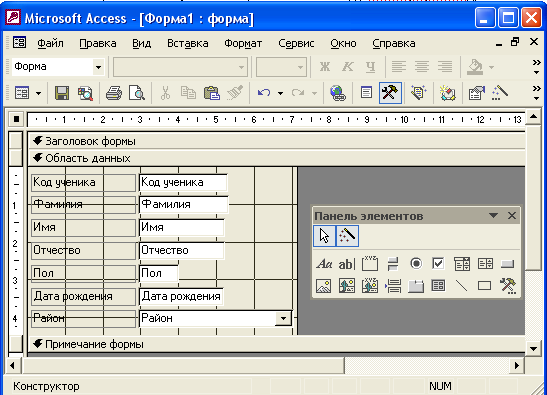Open the Fill/Back Color bucket button

coord(475,66)
